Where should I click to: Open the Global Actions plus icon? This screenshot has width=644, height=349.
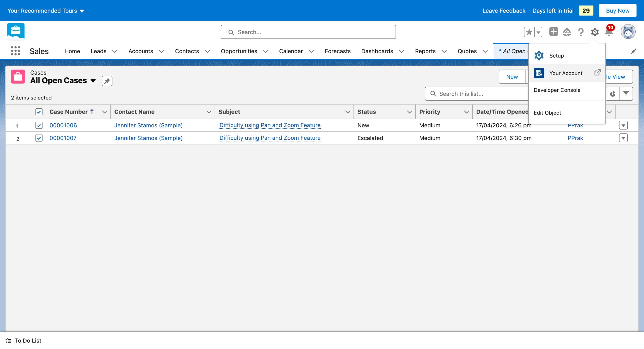pyautogui.click(x=553, y=32)
